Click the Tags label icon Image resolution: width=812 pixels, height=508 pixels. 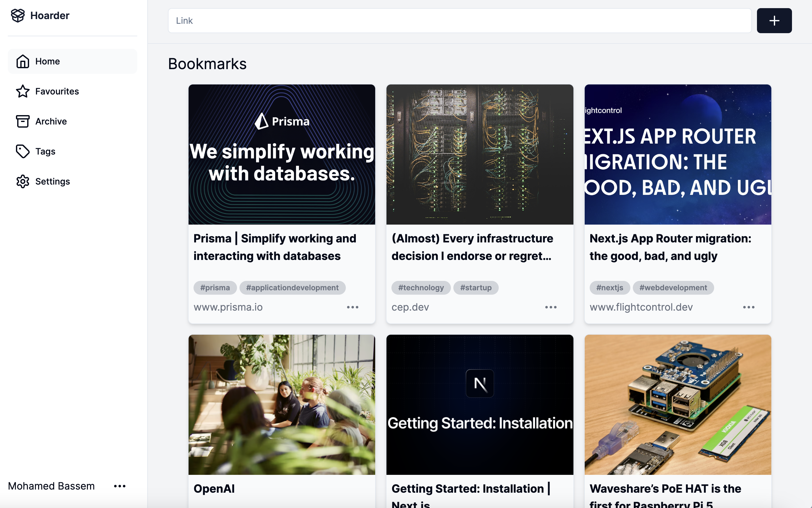coord(23,151)
